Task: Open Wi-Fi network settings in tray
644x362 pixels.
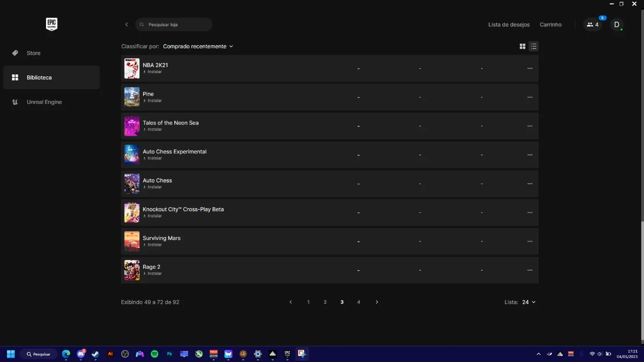Action: click(x=592, y=354)
